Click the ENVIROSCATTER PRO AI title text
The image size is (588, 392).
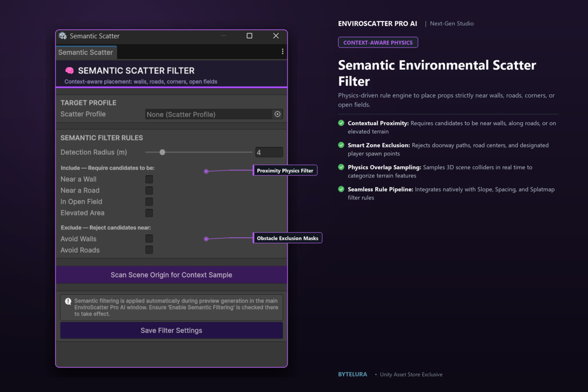pyautogui.click(x=378, y=24)
